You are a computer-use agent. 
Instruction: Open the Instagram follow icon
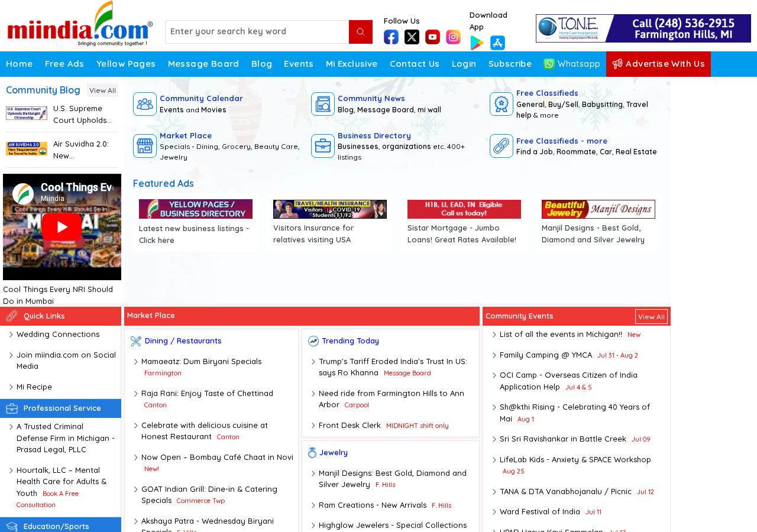coord(453,37)
